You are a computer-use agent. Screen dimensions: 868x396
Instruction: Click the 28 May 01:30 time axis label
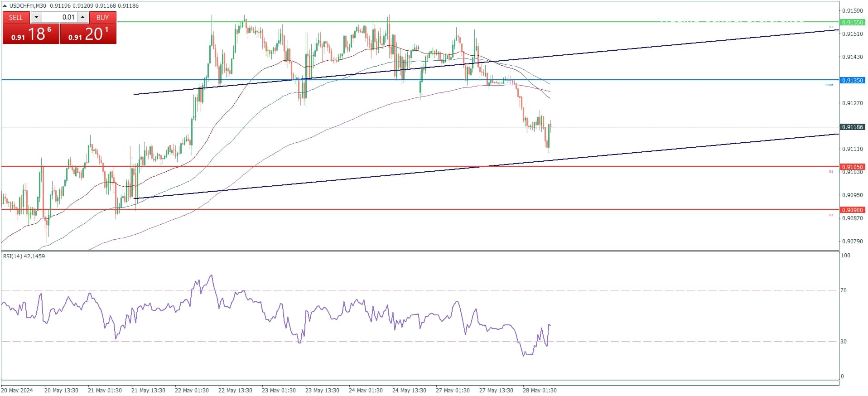click(x=540, y=391)
